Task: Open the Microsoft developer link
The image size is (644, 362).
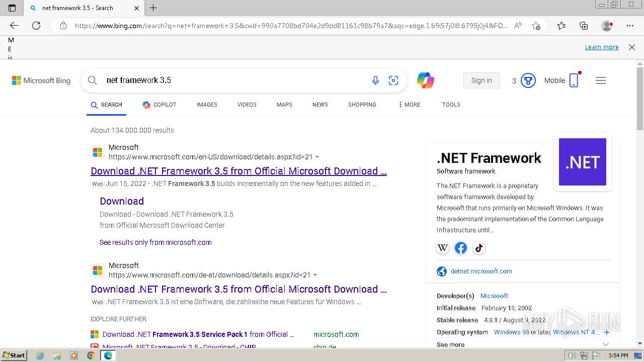Action: point(494,296)
